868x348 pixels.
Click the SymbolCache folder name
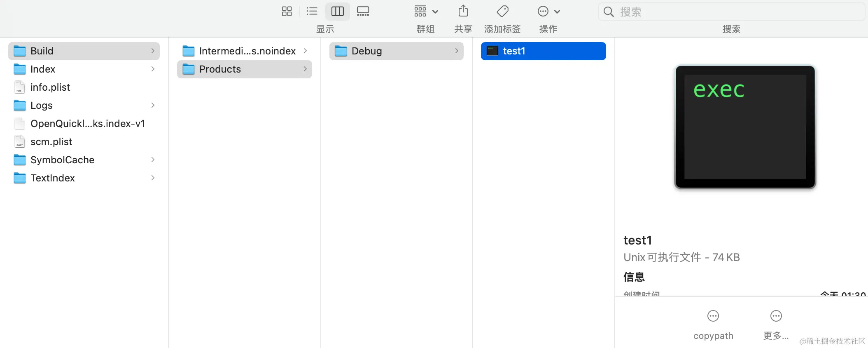coord(63,160)
